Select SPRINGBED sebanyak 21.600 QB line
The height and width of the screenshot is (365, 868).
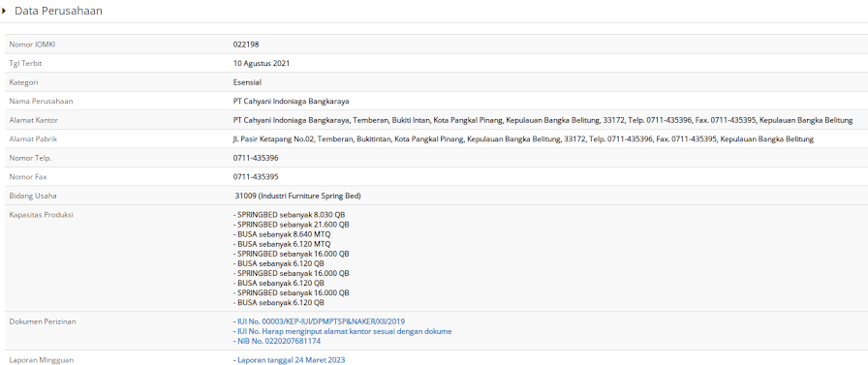pyautogui.click(x=292, y=225)
